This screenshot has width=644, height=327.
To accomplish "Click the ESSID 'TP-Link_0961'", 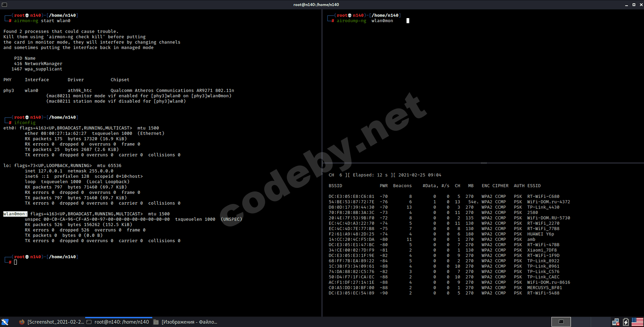I will click(543, 266).
